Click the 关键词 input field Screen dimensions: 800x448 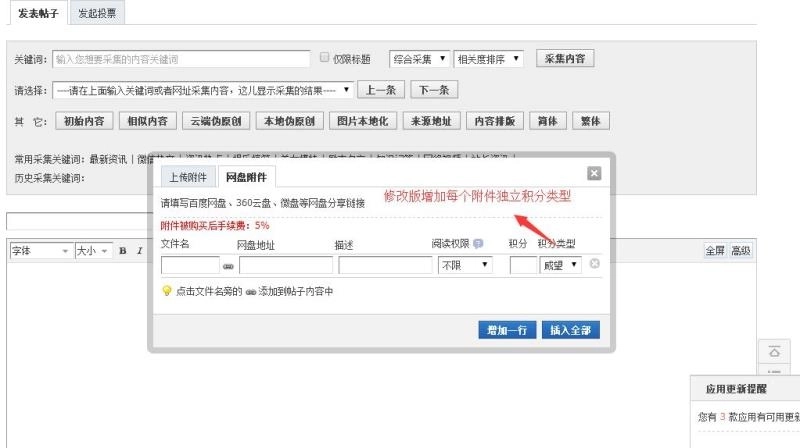tap(181, 59)
